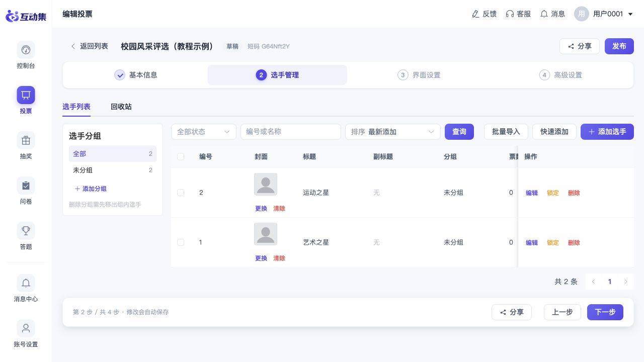Image resolution: width=644 pixels, height=362 pixels.
Task: Click the 查询 search button
Action: click(x=459, y=132)
